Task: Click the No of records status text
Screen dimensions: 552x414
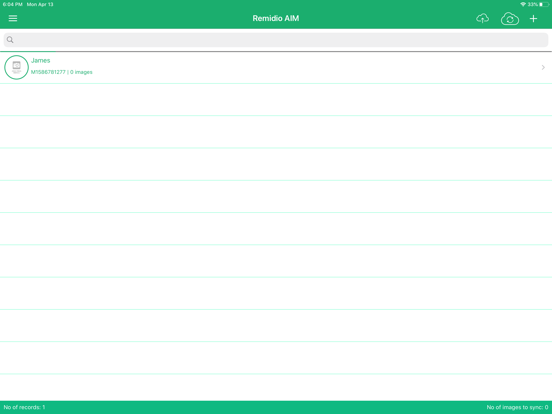Action: 24,407
